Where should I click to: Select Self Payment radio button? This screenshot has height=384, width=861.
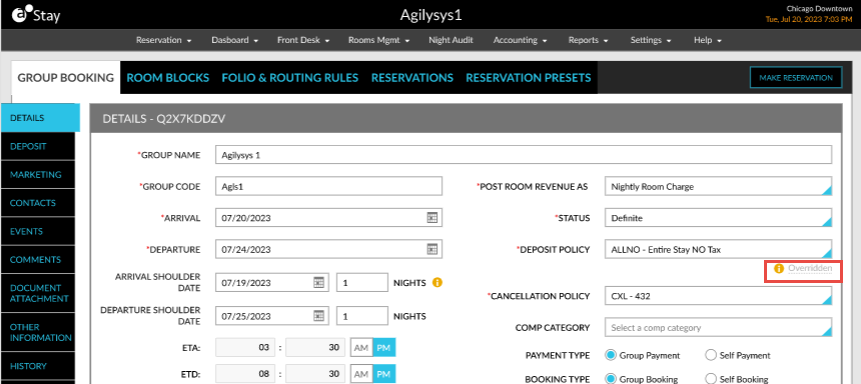(711, 355)
